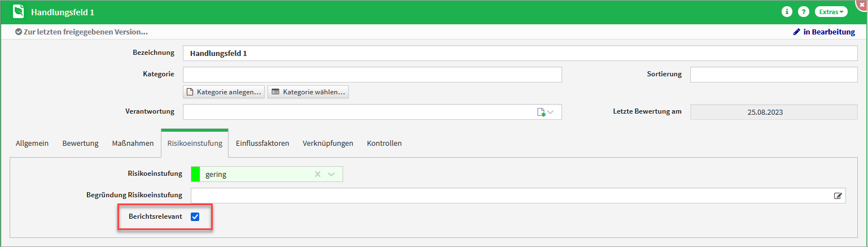This screenshot has height=247, width=868.
Task: Expand the Extras dropdown menu
Action: click(831, 12)
